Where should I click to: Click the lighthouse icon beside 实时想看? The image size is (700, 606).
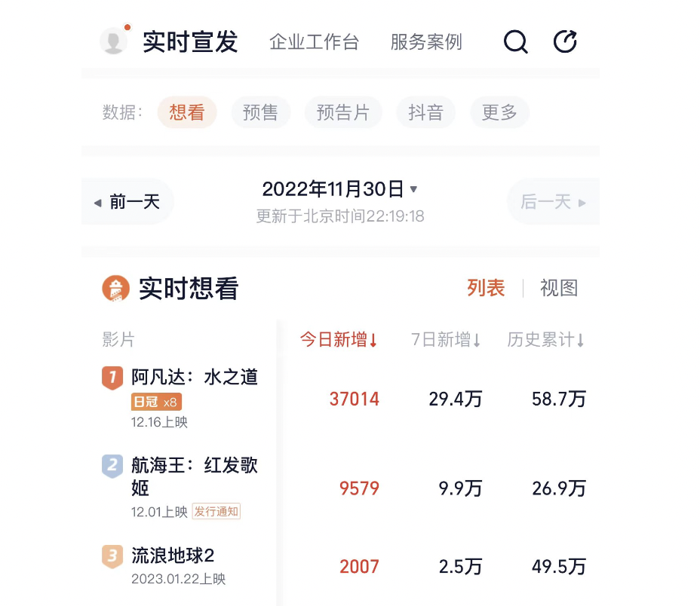click(116, 288)
